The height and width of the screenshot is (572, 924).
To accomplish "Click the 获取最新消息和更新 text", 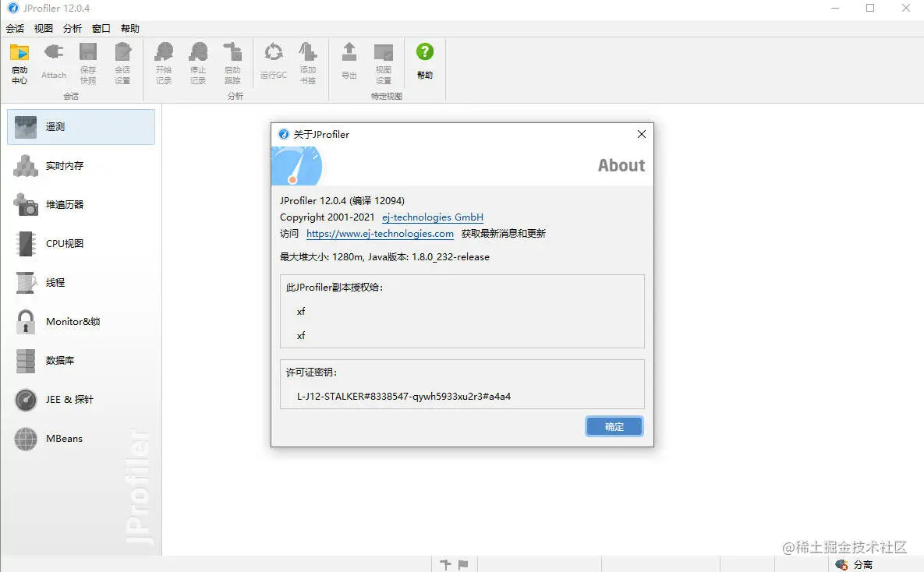I will (504, 234).
